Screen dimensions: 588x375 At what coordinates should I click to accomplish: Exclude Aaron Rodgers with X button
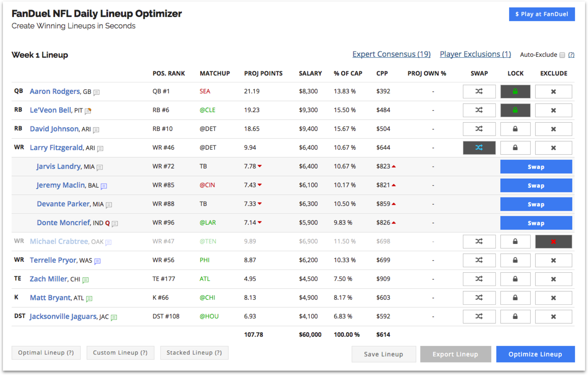pos(554,92)
